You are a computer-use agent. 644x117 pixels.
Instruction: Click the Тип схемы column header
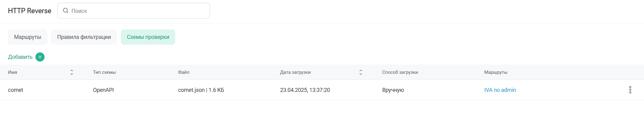point(104,72)
